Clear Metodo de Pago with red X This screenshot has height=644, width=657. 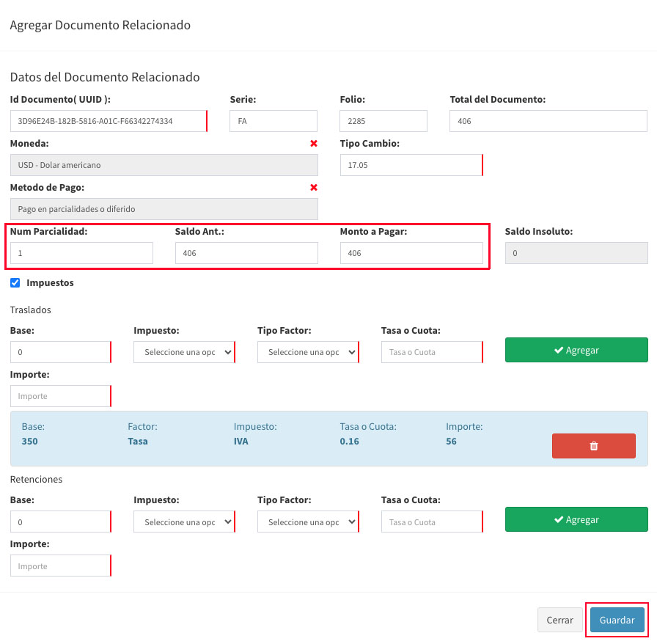(x=313, y=188)
